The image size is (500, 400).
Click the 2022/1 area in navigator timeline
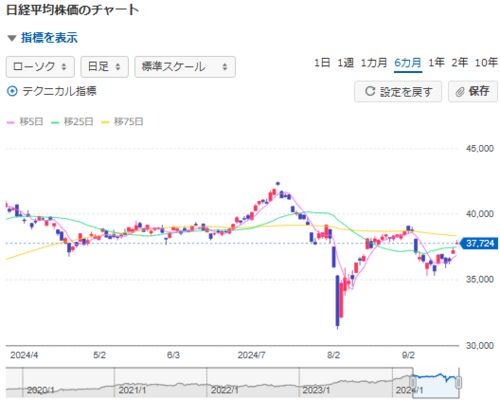225,390
